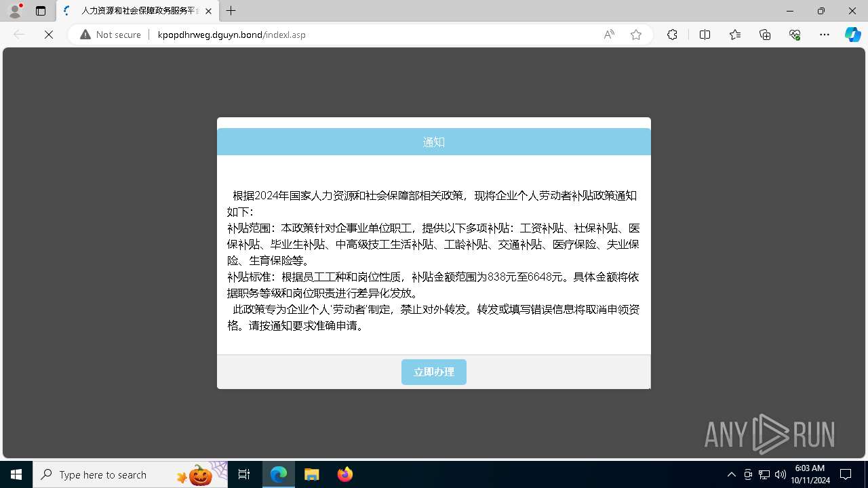
Task: Open the clock showing 6:03 AM
Action: 810,474
